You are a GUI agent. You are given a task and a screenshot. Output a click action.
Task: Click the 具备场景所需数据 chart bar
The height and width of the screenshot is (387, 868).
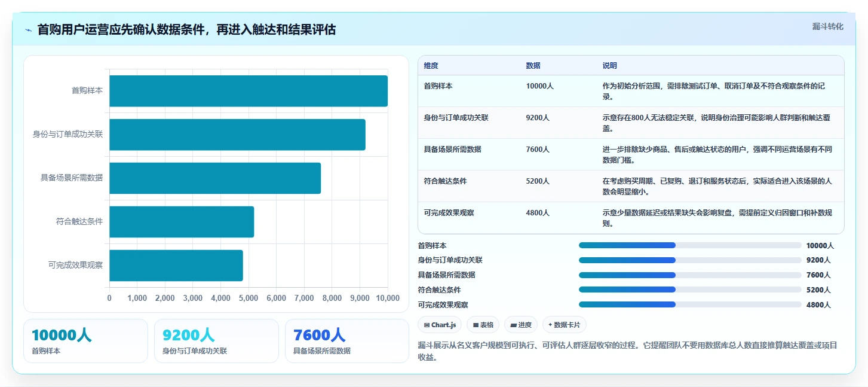(215, 178)
